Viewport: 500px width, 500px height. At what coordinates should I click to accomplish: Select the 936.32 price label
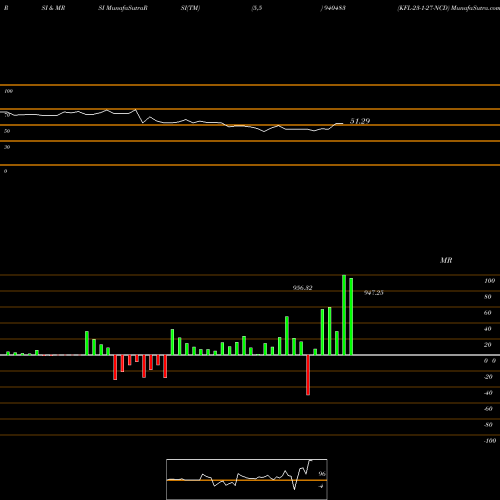pyautogui.click(x=302, y=288)
